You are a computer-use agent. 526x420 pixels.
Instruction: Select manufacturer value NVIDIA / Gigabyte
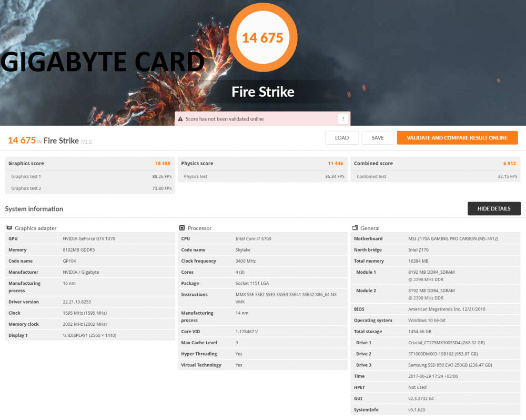click(81, 272)
